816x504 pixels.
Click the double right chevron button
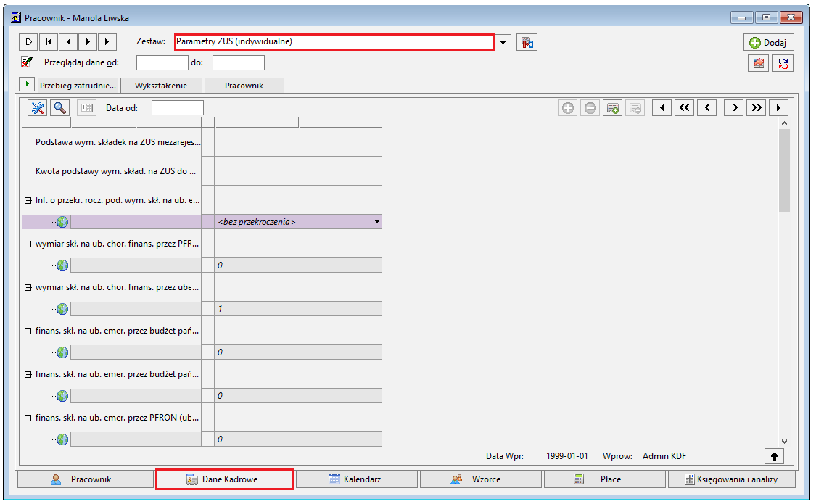pos(756,107)
